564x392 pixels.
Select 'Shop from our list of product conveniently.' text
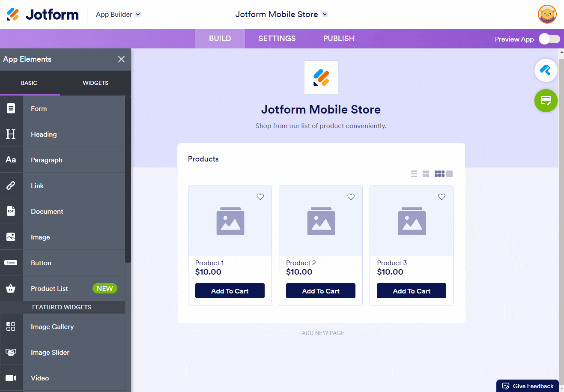(321, 126)
